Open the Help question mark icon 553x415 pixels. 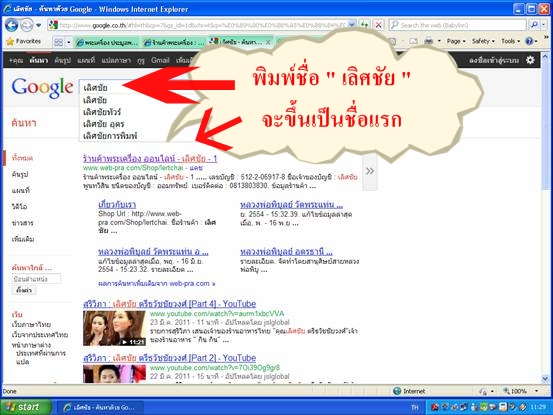click(x=529, y=41)
